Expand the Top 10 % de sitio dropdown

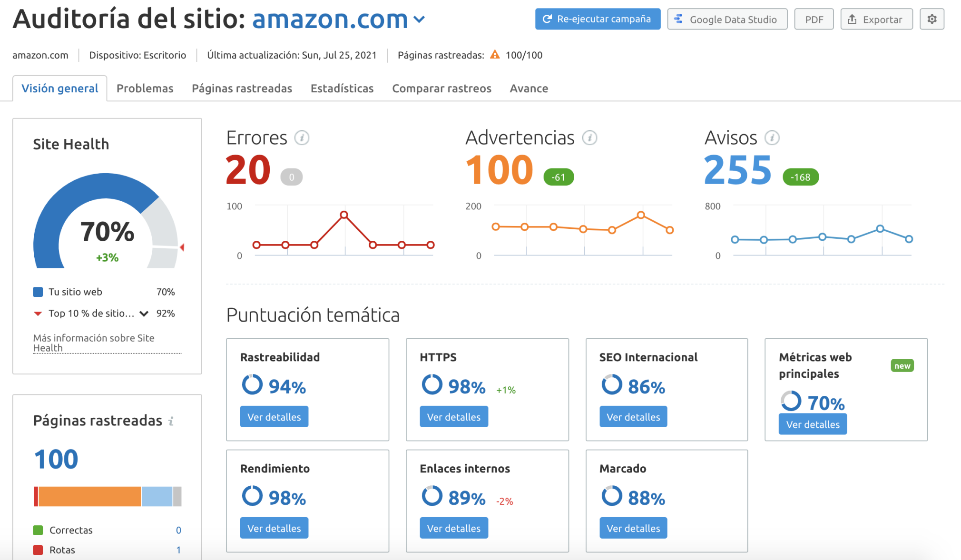(144, 314)
